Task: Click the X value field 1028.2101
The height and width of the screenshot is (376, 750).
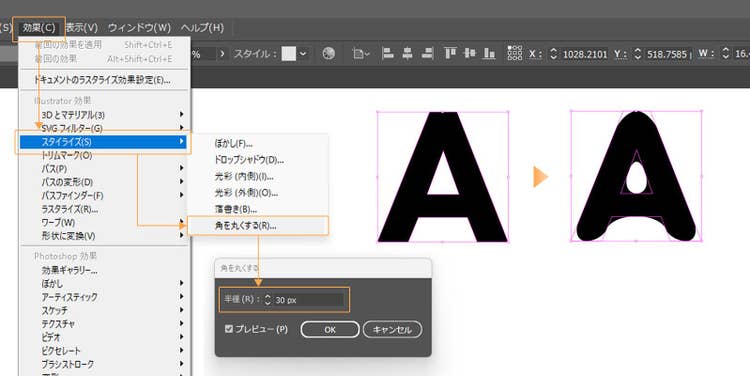Action: click(585, 54)
